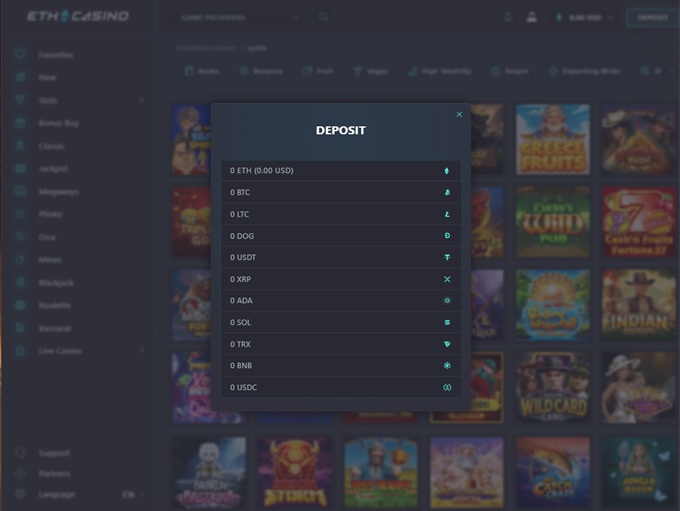Select the 0 SOL deposit option
Viewport: 680px width, 511px height.
click(x=340, y=322)
